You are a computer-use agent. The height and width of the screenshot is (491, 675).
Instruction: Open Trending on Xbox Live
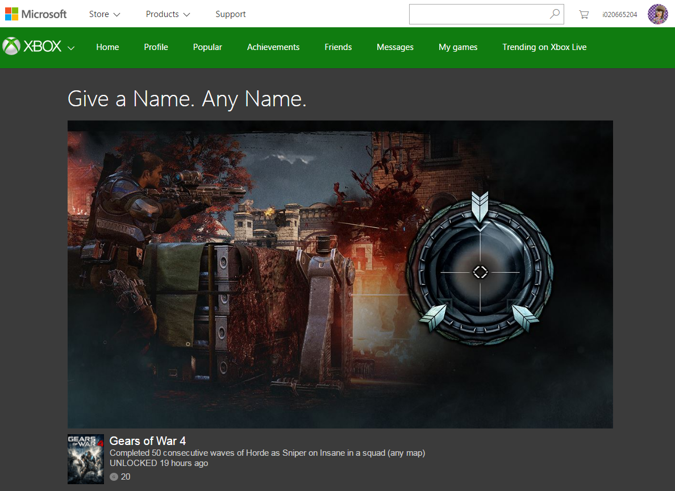coord(544,47)
